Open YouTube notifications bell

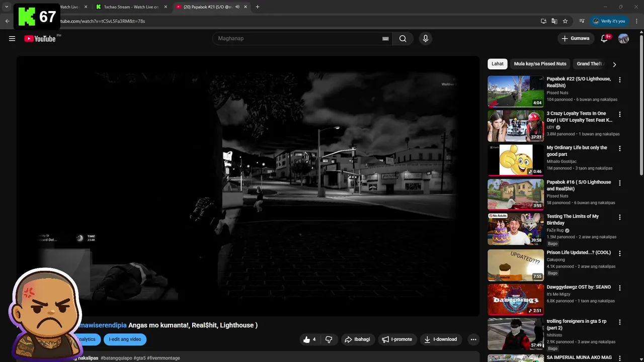604,39
